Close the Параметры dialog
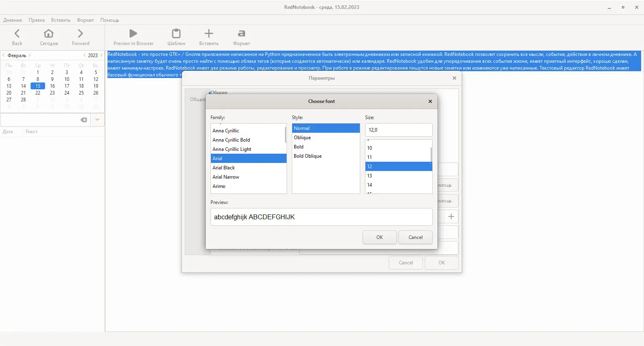 tap(454, 78)
